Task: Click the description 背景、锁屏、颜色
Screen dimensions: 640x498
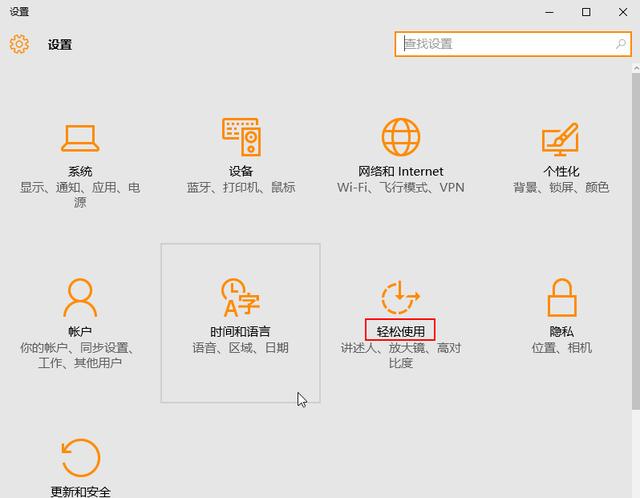Action: (561, 187)
